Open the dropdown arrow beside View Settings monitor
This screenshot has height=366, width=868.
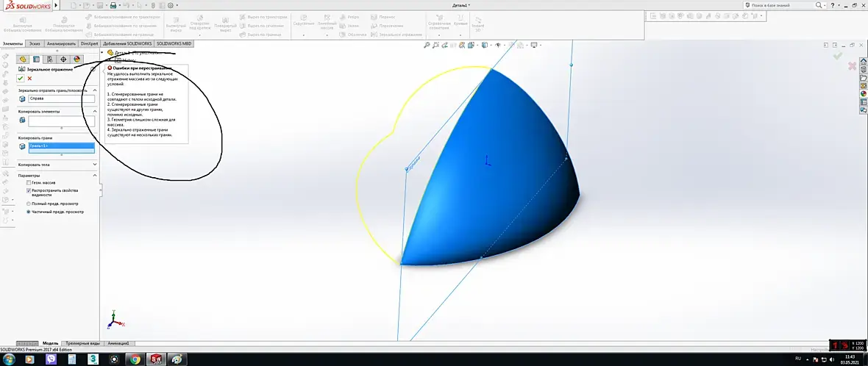(x=541, y=46)
